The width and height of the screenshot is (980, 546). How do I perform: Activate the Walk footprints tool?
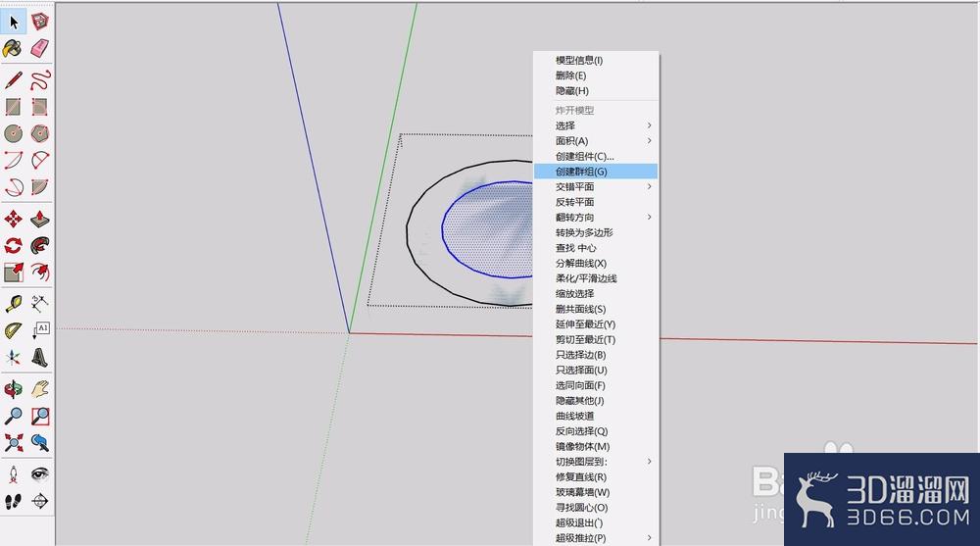click(13, 501)
